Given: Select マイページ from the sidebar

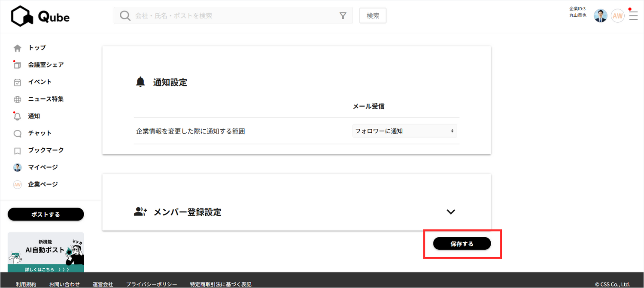Looking at the screenshot, I should click(17, 167).
